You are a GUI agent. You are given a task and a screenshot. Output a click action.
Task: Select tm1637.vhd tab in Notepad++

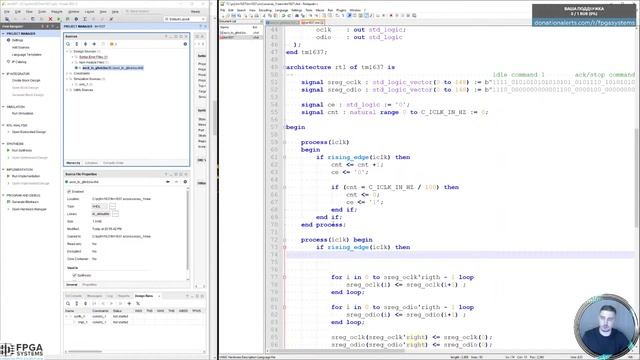click(311, 22)
